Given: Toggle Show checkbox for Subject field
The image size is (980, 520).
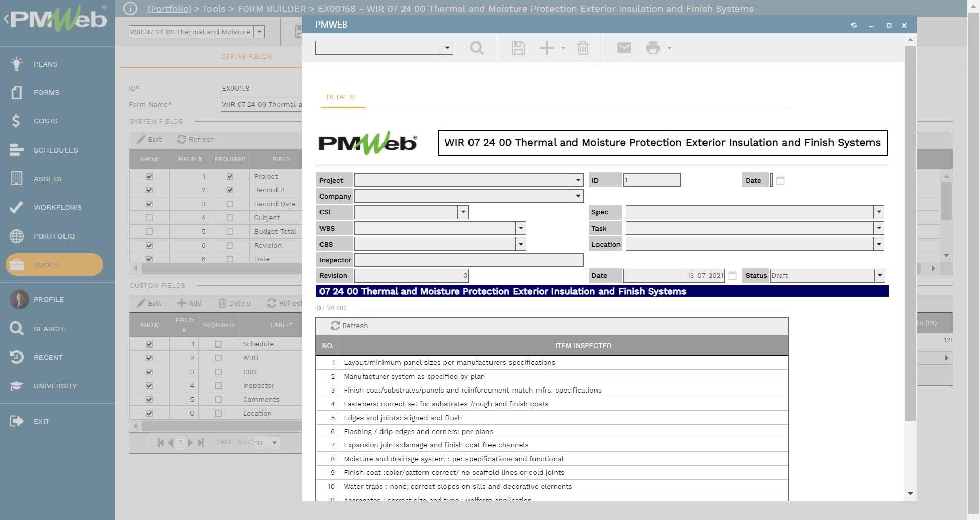Looking at the screenshot, I should pyautogui.click(x=149, y=218).
